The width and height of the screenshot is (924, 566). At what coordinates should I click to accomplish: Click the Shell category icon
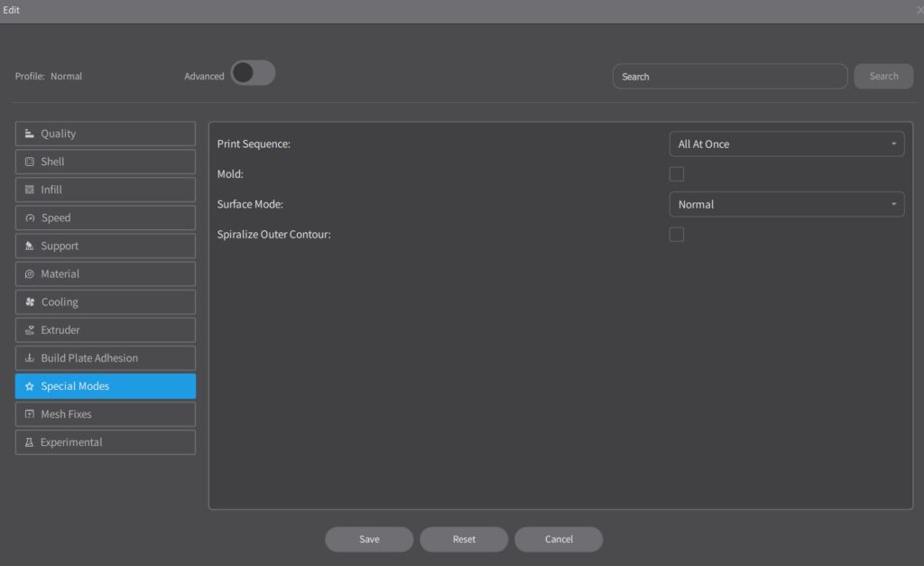pos(30,162)
